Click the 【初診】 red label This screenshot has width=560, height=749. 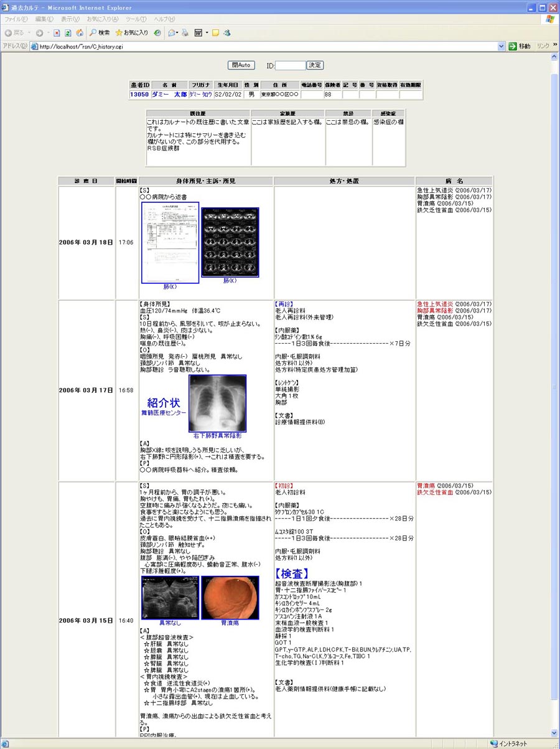pos(284,485)
